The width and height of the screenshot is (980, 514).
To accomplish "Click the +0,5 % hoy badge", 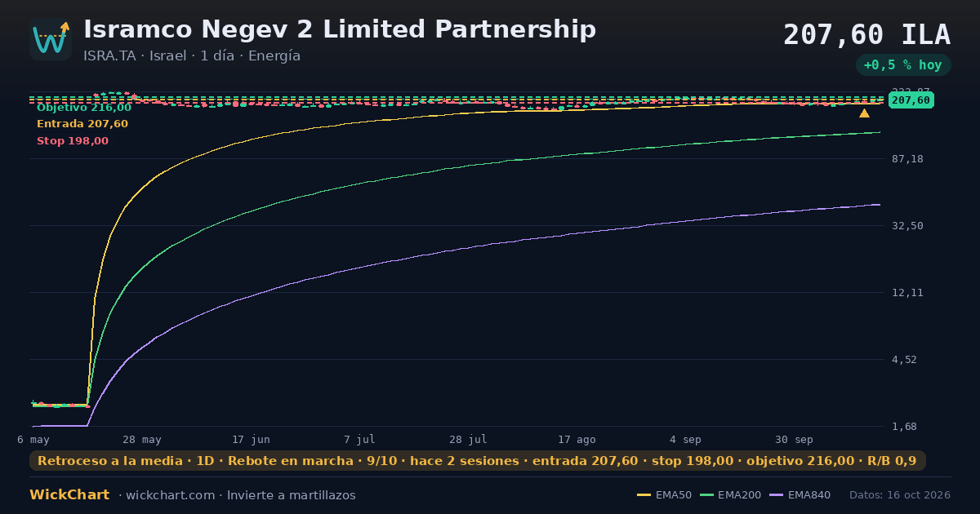I will click(903, 65).
